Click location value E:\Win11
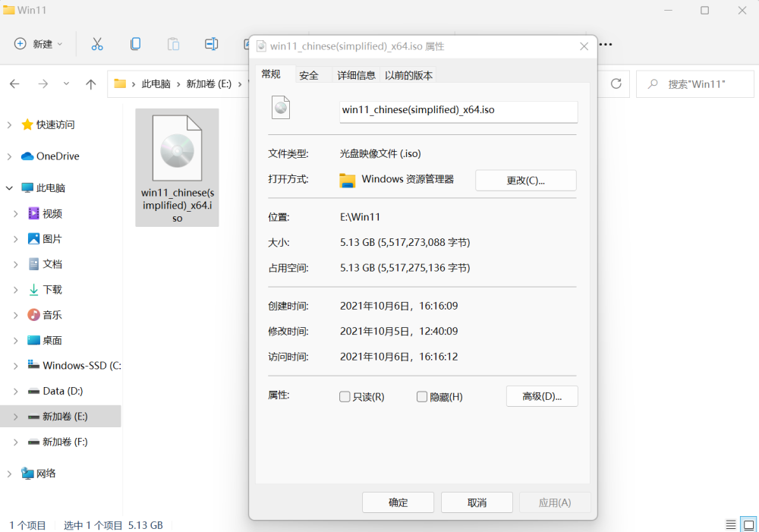 [x=360, y=217]
